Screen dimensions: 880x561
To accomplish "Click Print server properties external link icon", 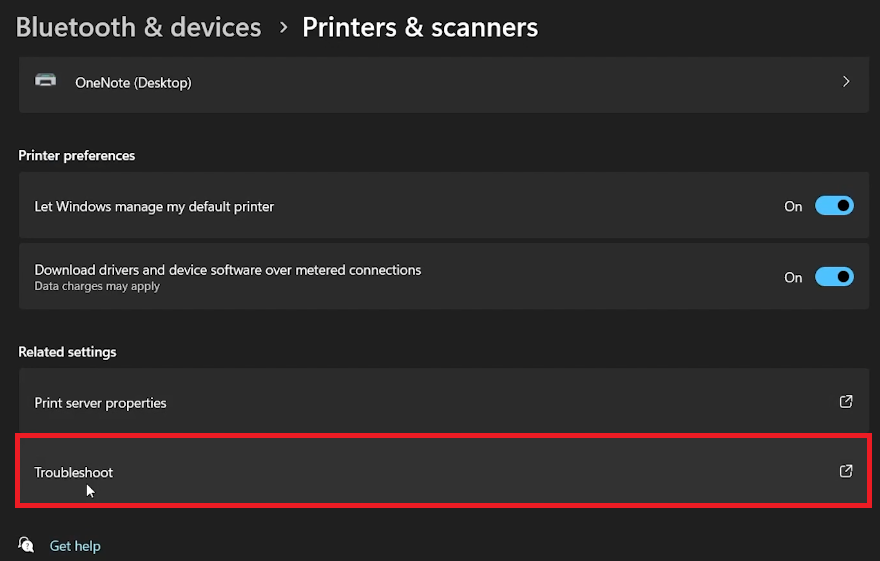I will 846,402.
